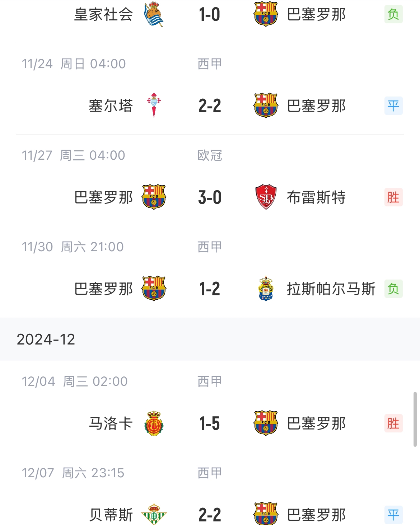420x525 pixels.
Task: Click the Real Betis crest icon
Action: coord(154,515)
